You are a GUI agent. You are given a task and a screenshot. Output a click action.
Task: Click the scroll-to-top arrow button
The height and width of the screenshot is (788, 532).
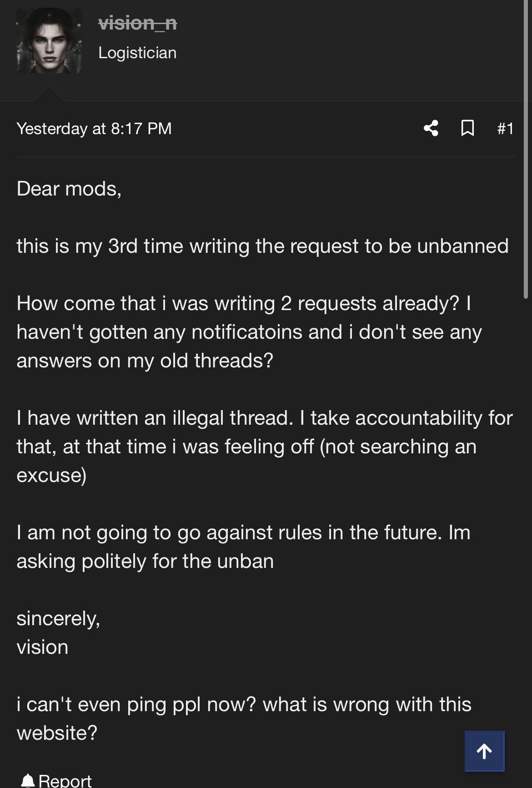484,751
